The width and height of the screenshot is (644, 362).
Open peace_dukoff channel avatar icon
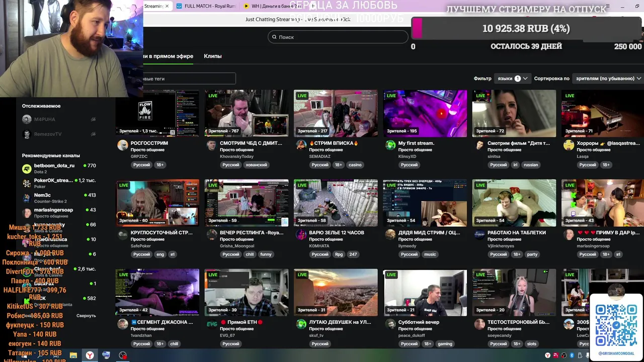[390, 324]
